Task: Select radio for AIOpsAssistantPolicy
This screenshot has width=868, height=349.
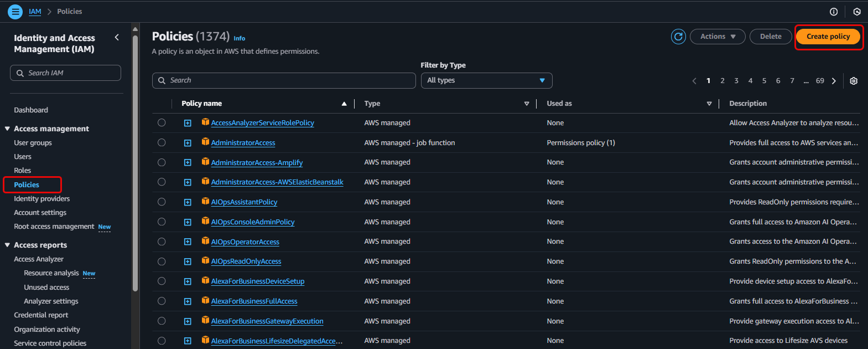Action: click(x=162, y=202)
